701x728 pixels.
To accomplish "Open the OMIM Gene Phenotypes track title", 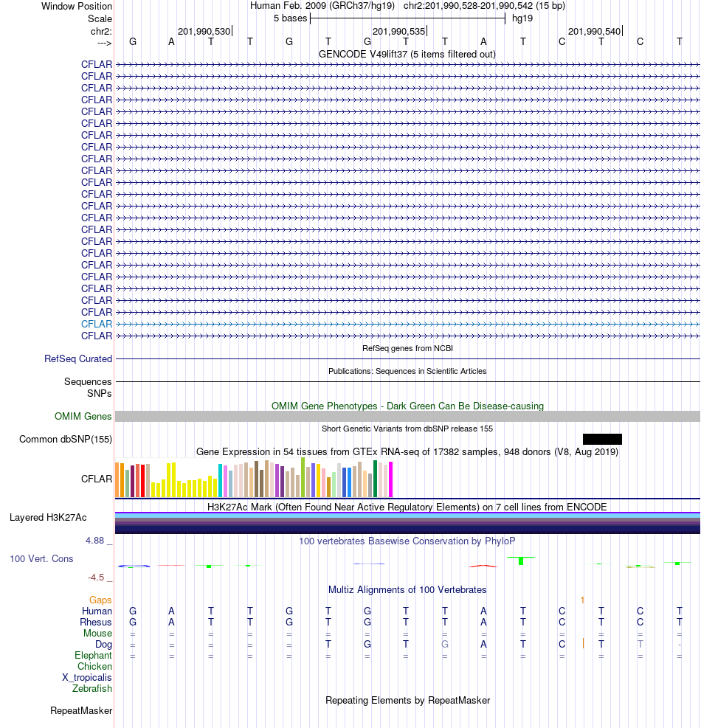I will click(407, 406).
